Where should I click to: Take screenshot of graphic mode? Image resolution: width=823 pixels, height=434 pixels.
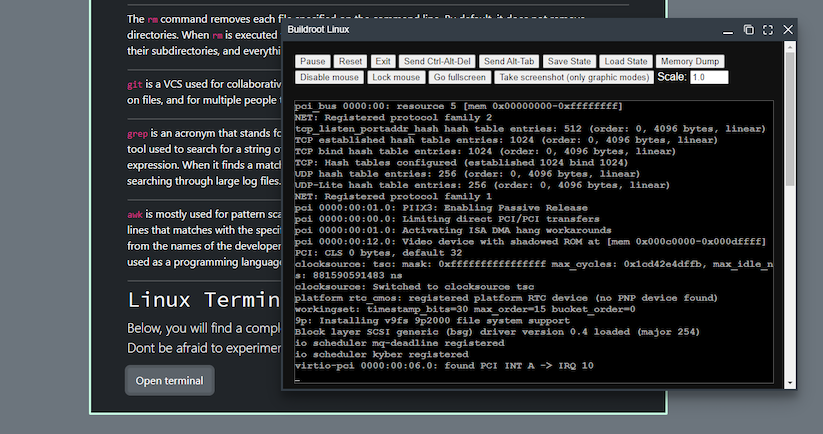[574, 77]
